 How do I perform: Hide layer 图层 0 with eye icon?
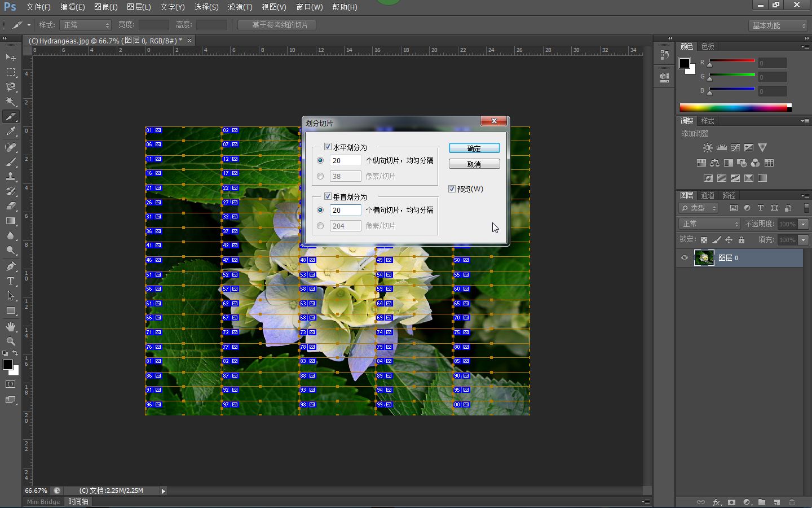[x=685, y=258]
